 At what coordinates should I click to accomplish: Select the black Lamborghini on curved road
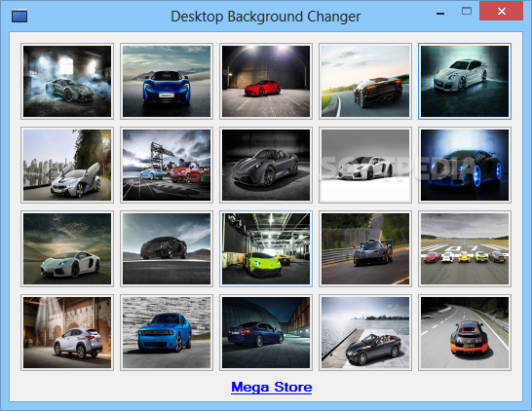click(x=365, y=82)
